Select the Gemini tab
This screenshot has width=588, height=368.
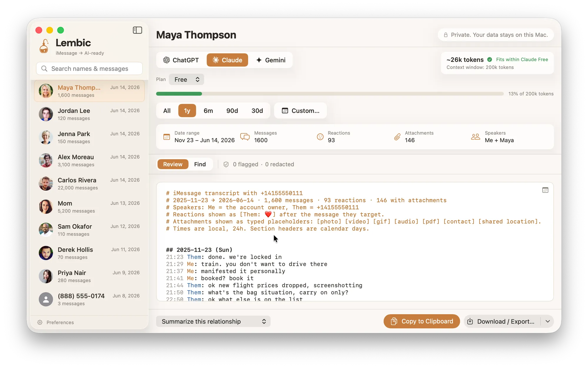tap(271, 60)
